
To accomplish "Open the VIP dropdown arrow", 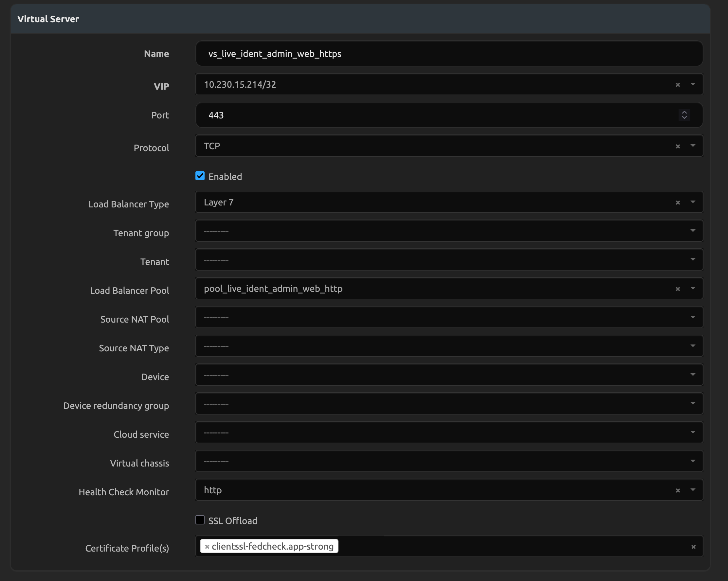I will [x=693, y=84].
